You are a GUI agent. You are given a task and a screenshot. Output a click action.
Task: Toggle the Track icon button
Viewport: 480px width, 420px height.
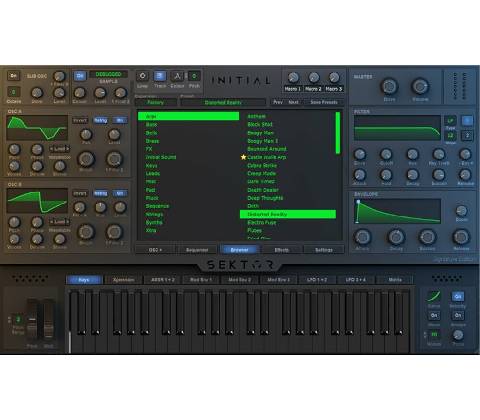[x=160, y=76]
